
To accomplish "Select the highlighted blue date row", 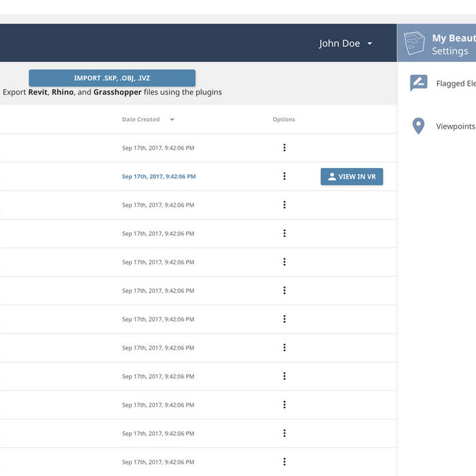I will tap(158, 177).
